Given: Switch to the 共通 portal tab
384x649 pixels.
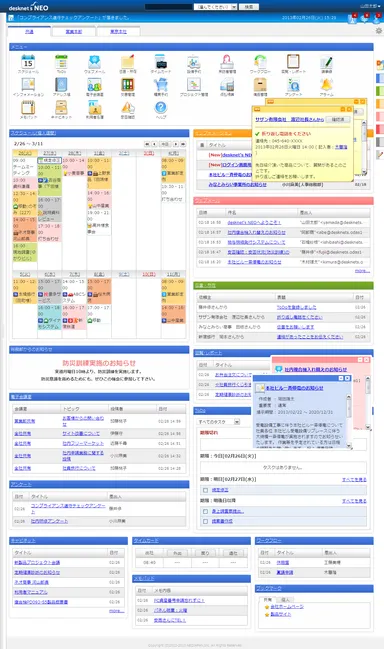Looking at the screenshot, I should point(29,31).
